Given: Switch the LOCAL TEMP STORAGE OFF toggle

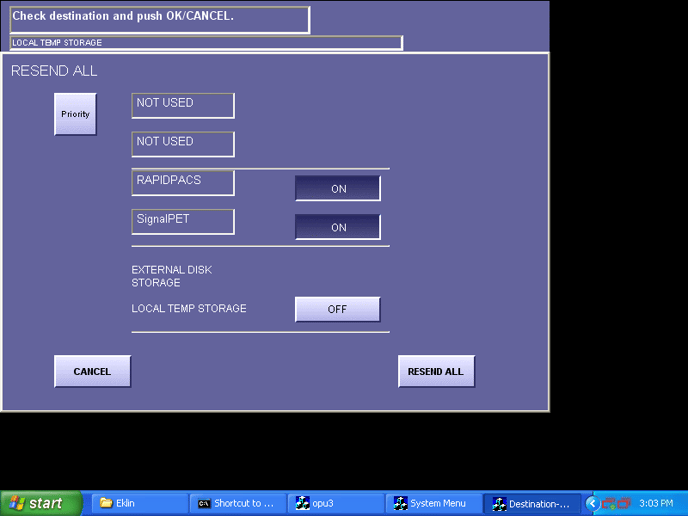Looking at the screenshot, I should [337, 309].
